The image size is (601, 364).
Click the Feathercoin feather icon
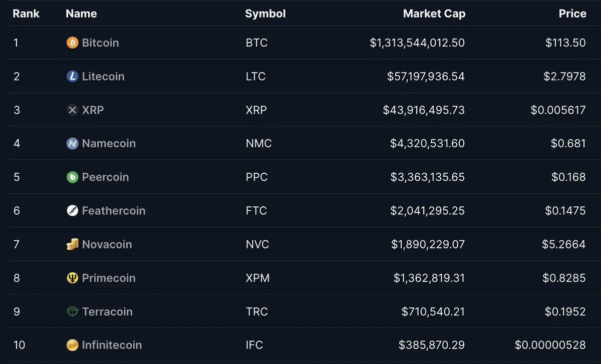point(73,210)
